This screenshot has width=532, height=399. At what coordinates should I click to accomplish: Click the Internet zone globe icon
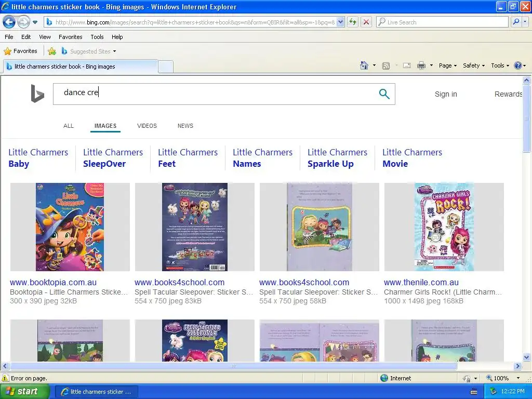click(x=384, y=378)
